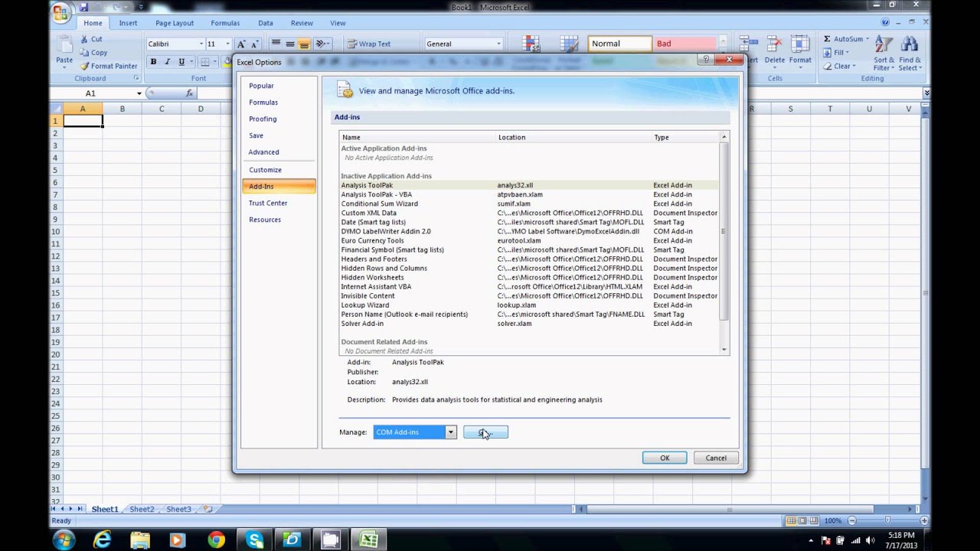Apply the Bad cell style swatch

pos(684,44)
